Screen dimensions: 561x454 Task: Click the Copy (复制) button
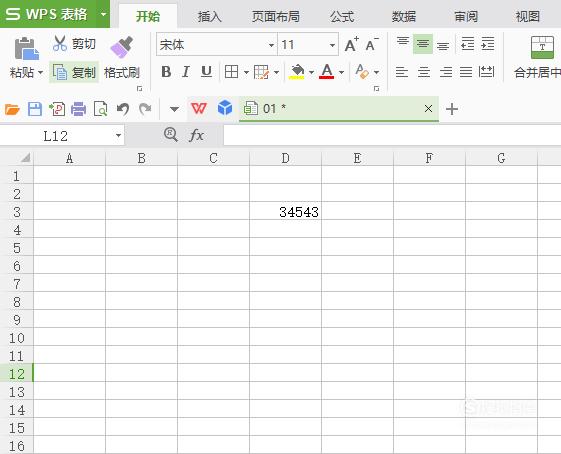(74, 72)
